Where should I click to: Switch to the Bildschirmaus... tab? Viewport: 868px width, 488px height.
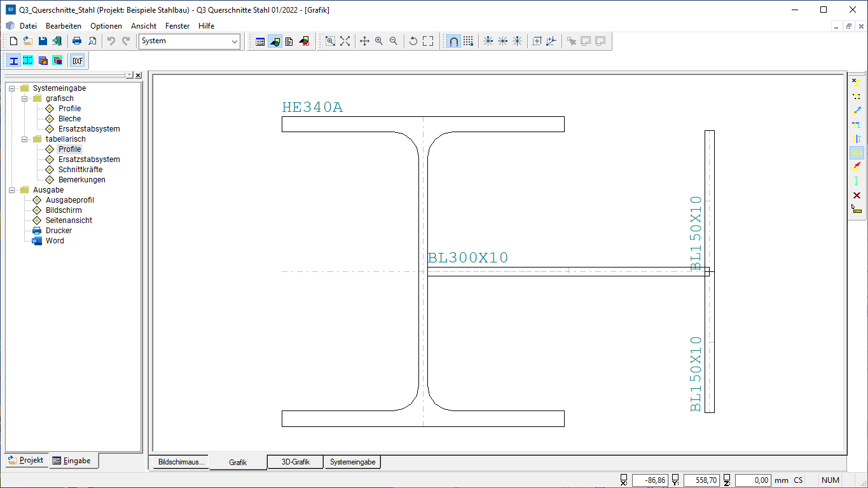183,462
